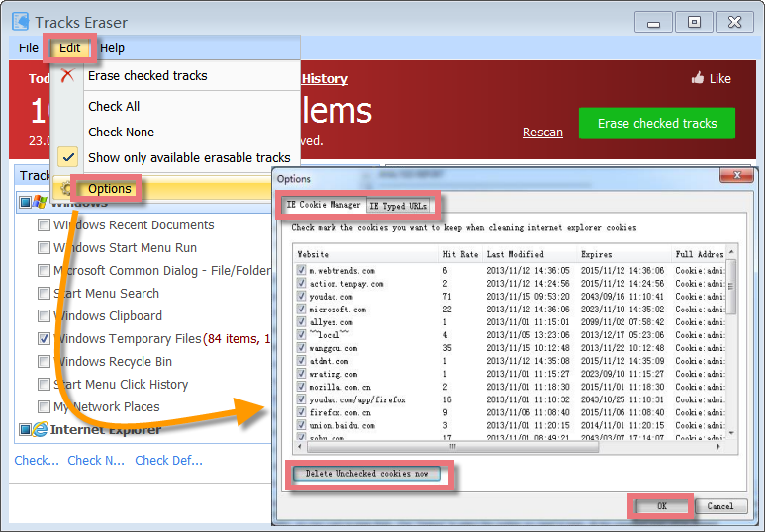Image resolution: width=765 pixels, height=532 pixels.
Task: Sort the cookie list by Hit Rate column
Action: click(460, 254)
